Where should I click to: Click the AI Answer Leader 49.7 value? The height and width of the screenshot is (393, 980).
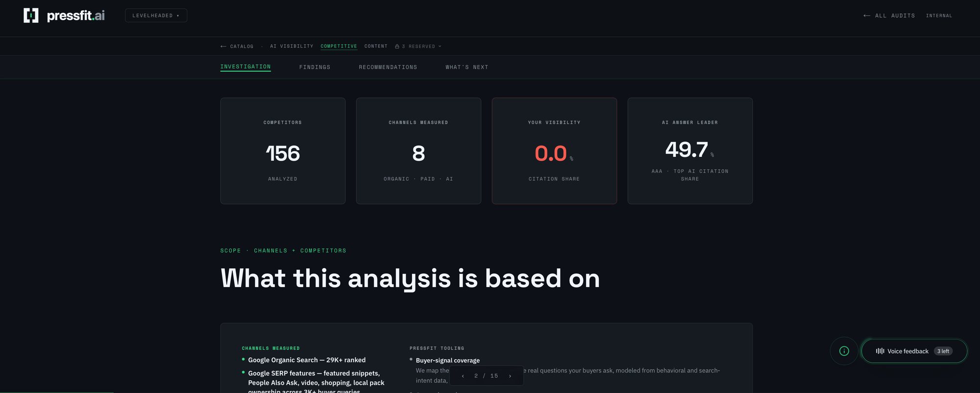click(686, 149)
